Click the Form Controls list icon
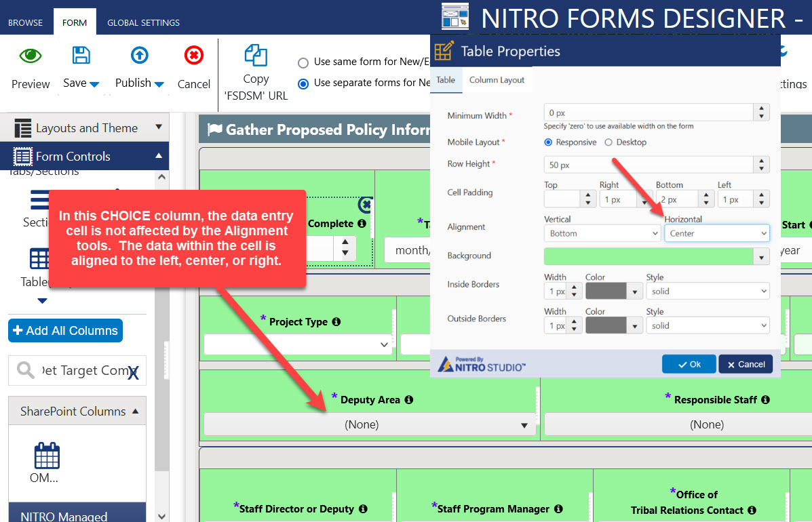Image resolution: width=812 pixels, height=522 pixels. click(x=23, y=156)
